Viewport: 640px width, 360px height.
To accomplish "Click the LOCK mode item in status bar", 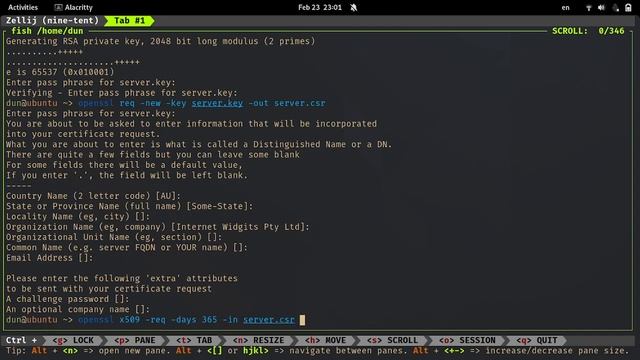I will point(73,340).
